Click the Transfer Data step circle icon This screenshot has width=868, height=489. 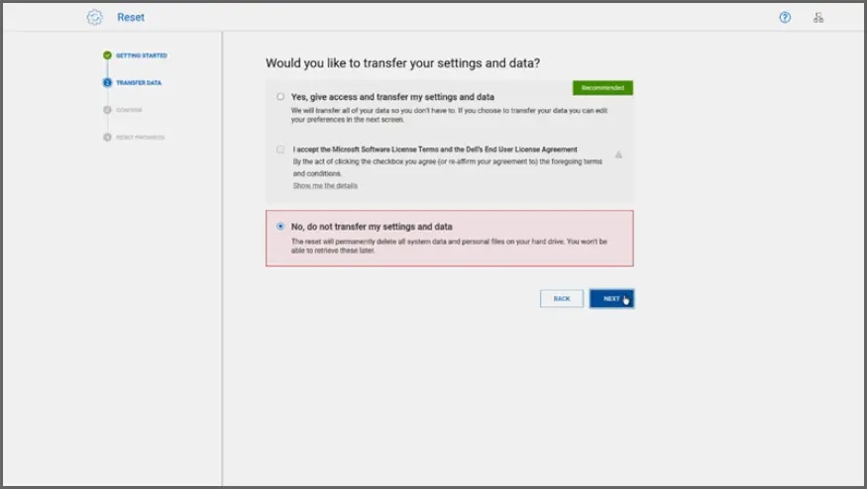tap(107, 83)
